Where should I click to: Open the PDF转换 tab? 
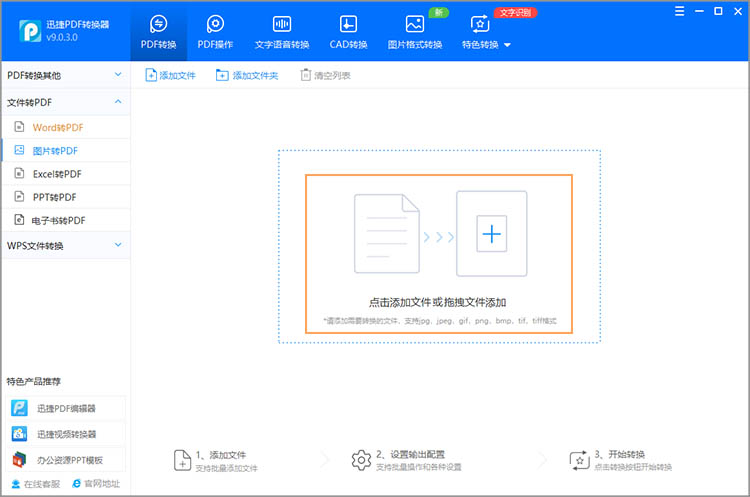(x=158, y=32)
